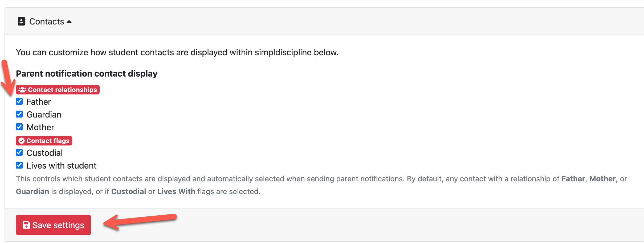The width and height of the screenshot is (644, 243).
Task: Click the Contacts panel header title
Action: coord(47,22)
